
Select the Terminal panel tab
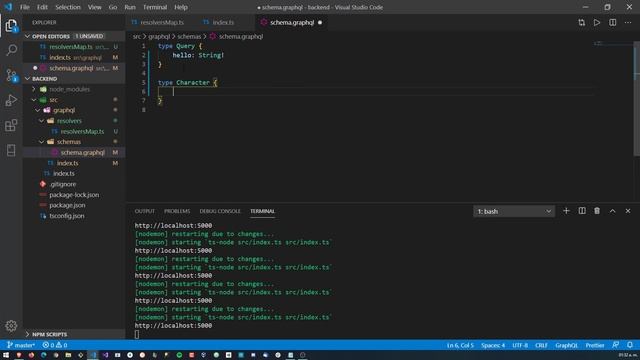click(x=262, y=211)
